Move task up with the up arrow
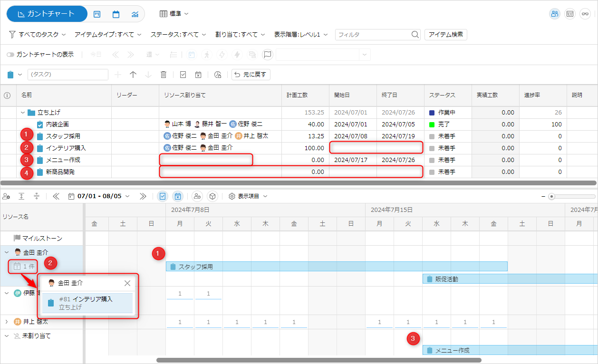 133,75
